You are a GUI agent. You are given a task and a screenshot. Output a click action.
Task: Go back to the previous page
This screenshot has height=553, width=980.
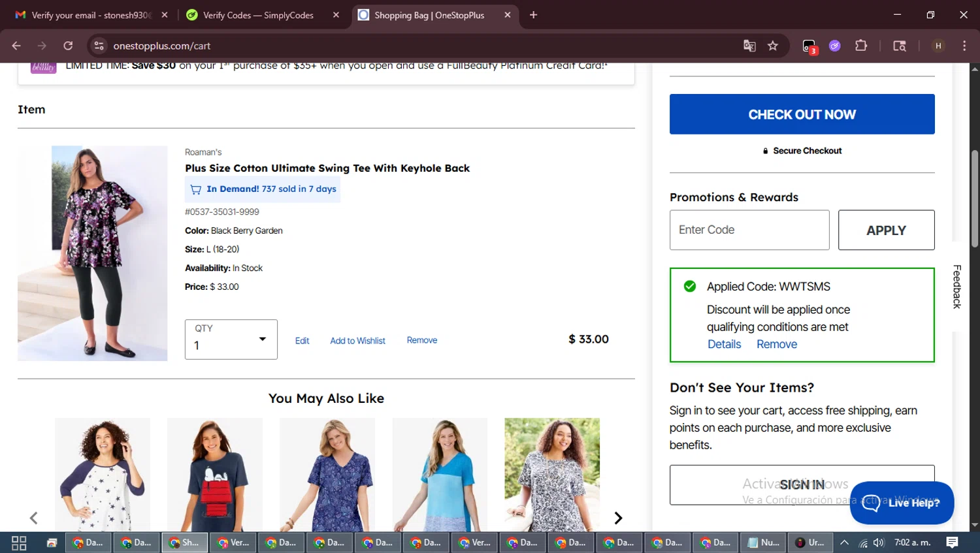pyautogui.click(x=16, y=46)
